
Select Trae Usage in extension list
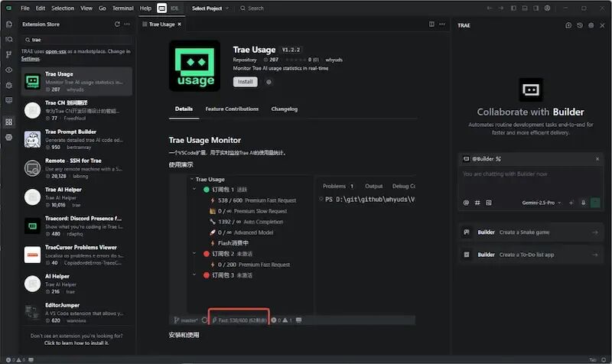[76, 81]
